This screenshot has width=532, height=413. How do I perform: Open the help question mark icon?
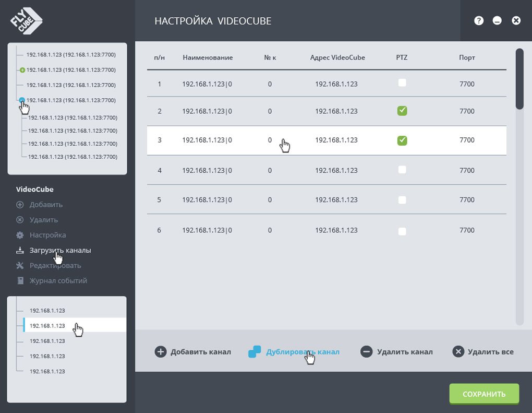pyautogui.click(x=478, y=21)
